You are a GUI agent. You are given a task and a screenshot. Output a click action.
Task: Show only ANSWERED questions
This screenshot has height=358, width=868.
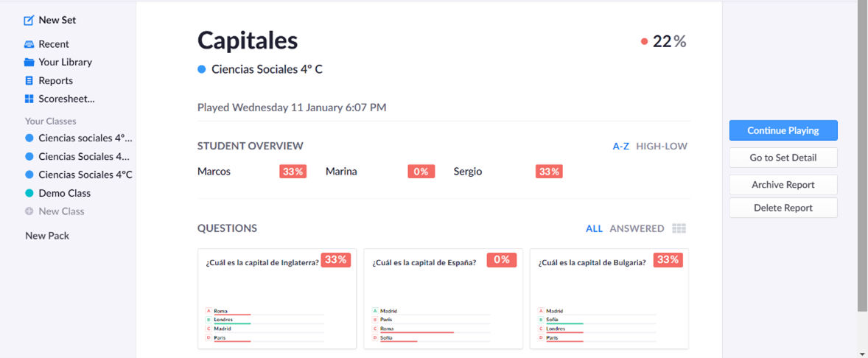pyautogui.click(x=637, y=228)
